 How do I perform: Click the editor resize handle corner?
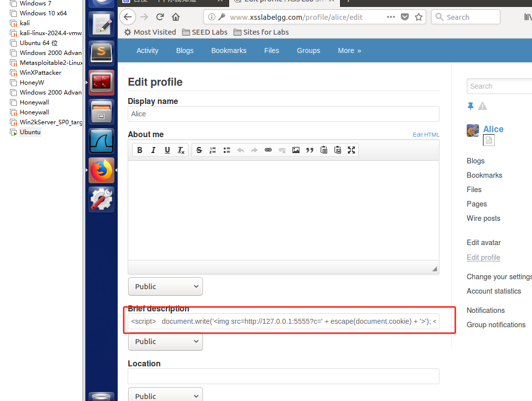[435, 269]
